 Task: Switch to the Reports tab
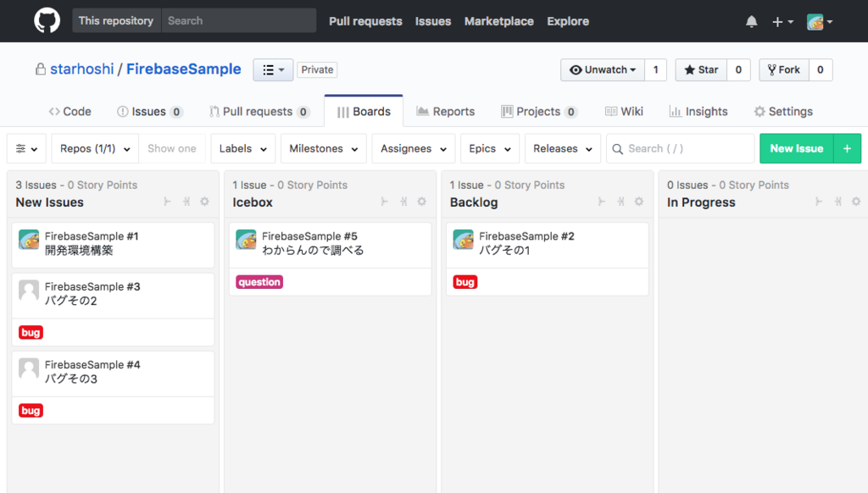point(446,111)
